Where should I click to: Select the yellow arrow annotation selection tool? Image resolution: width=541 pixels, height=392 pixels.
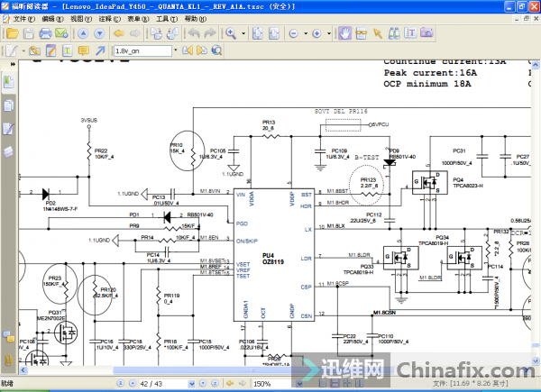point(378,33)
